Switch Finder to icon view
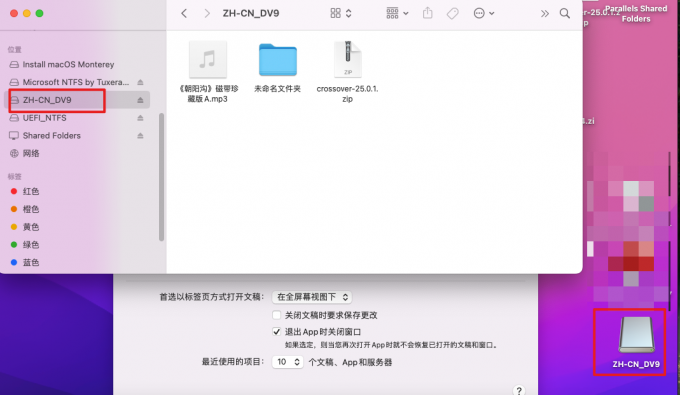Viewport: 680px width, 395px height. point(335,13)
